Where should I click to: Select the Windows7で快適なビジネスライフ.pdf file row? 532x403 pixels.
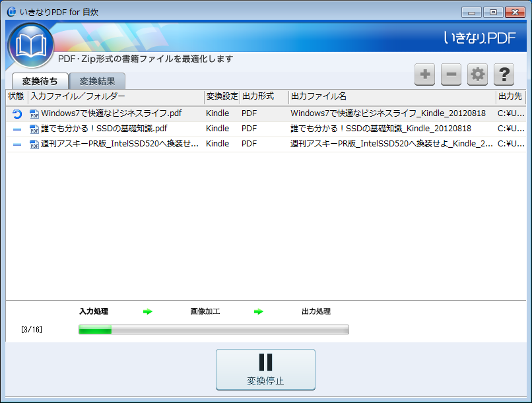pos(265,113)
